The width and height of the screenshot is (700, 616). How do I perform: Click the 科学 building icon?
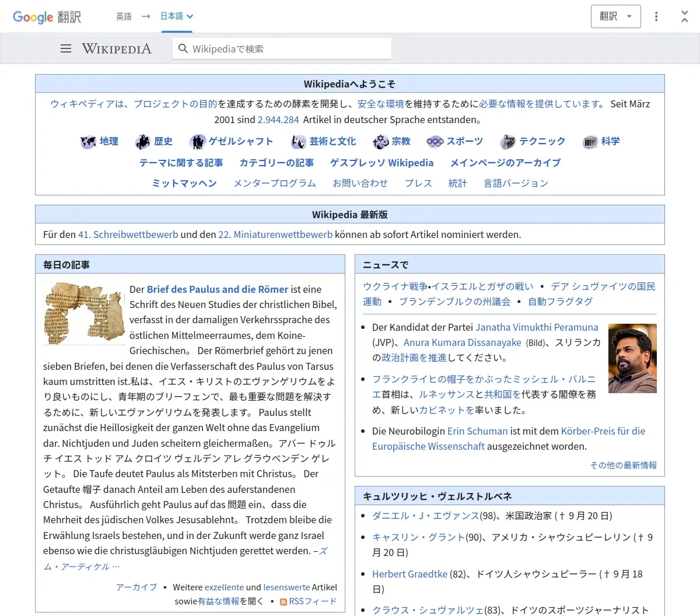click(x=590, y=142)
